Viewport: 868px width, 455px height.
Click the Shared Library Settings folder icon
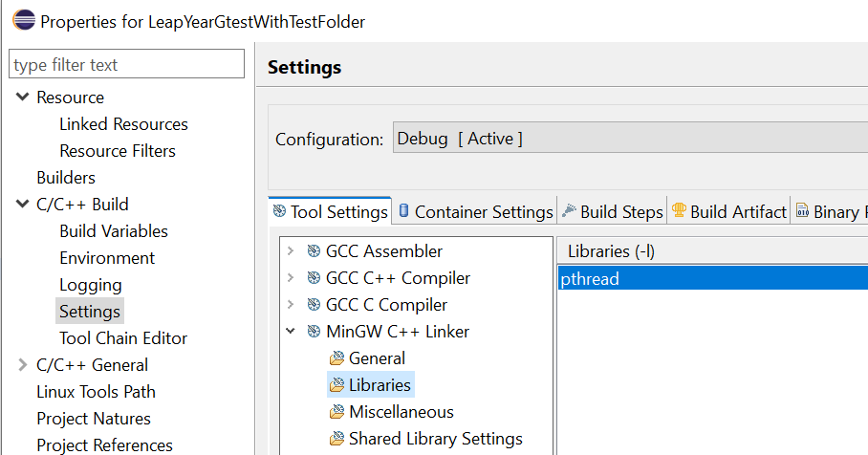pos(336,439)
